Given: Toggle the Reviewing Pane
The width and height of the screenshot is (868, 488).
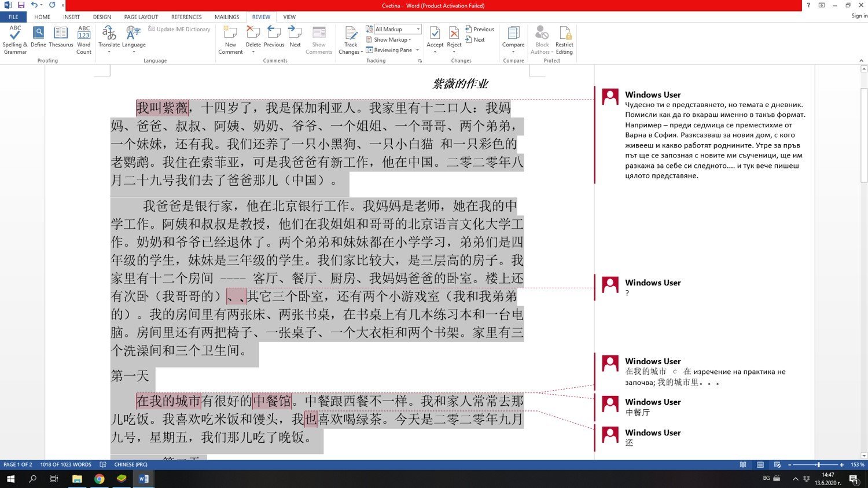Looking at the screenshot, I should pos(389,50).
